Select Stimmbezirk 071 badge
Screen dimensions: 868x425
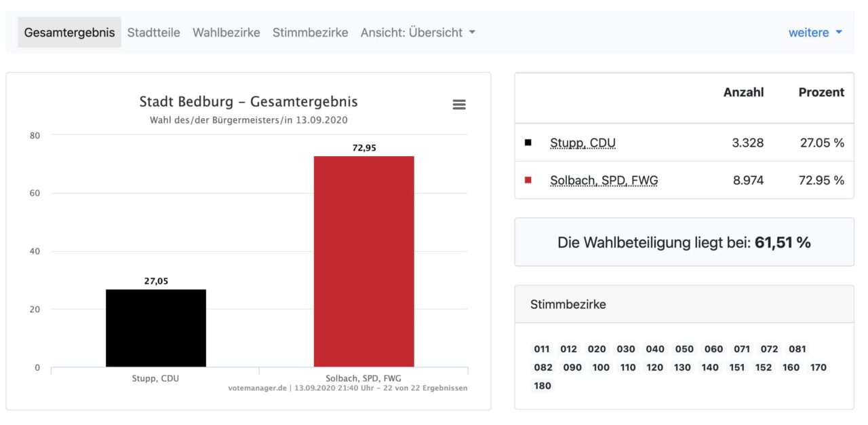coord(742,349)
